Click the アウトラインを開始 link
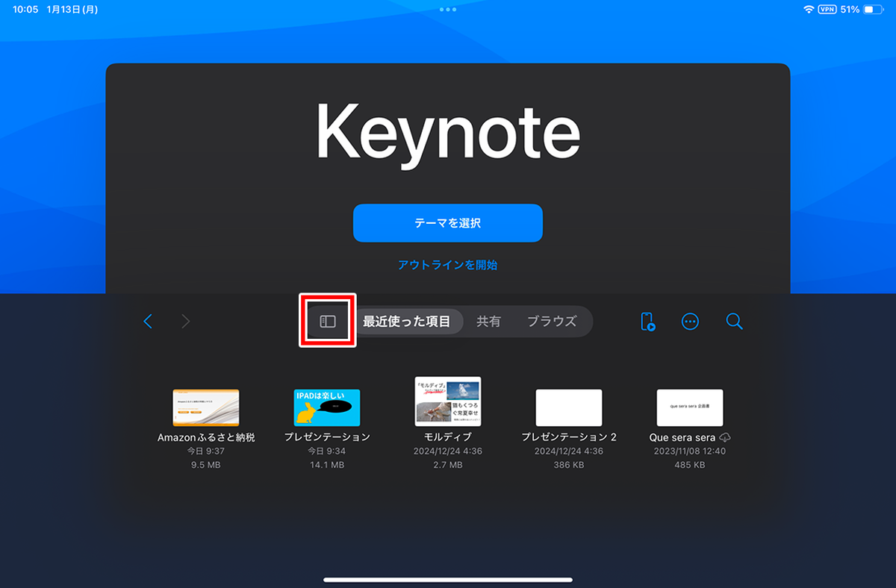The width and height of the screenshot is (896, 588). [x=448, y=265]
